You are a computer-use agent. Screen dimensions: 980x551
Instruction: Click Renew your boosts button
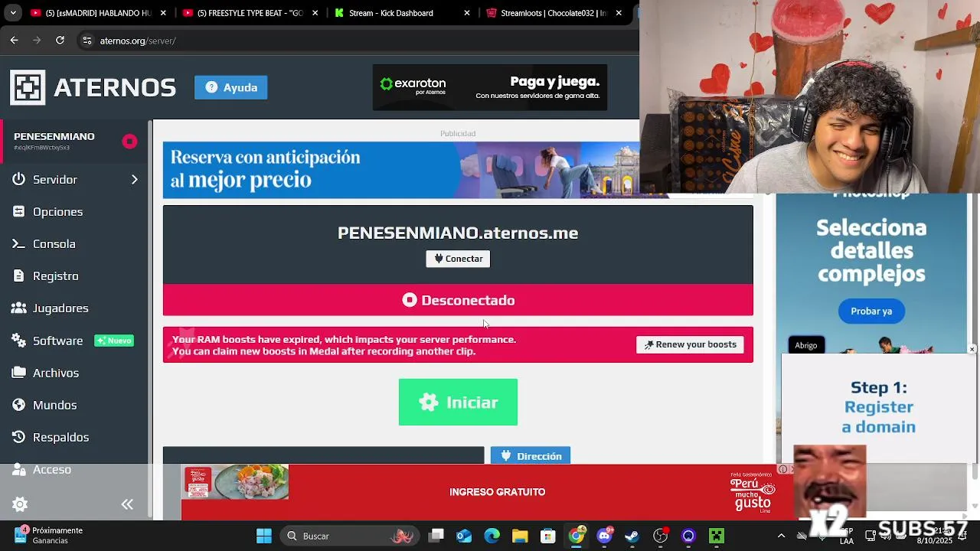pyautogui.click(x=690, y=344)
